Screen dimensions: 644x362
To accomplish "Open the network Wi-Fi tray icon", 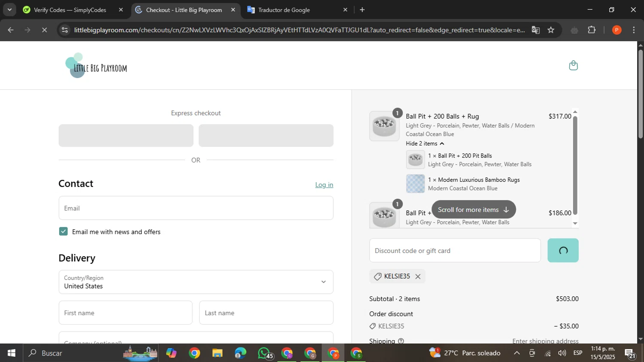I will coord(547,353).
